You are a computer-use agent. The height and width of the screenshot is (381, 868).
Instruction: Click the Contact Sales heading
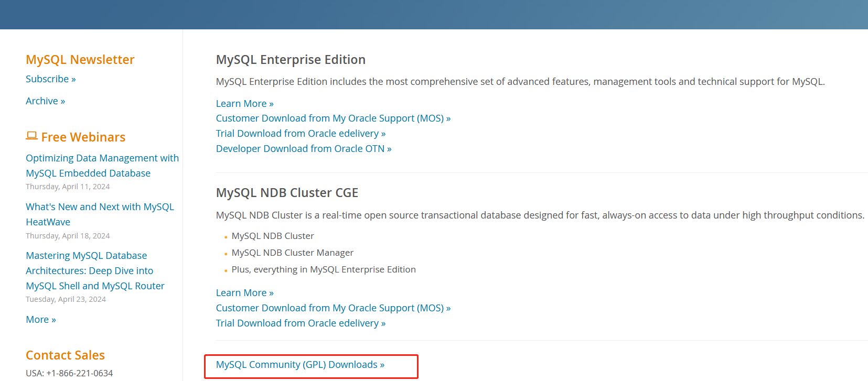click(x=66, y=355)
